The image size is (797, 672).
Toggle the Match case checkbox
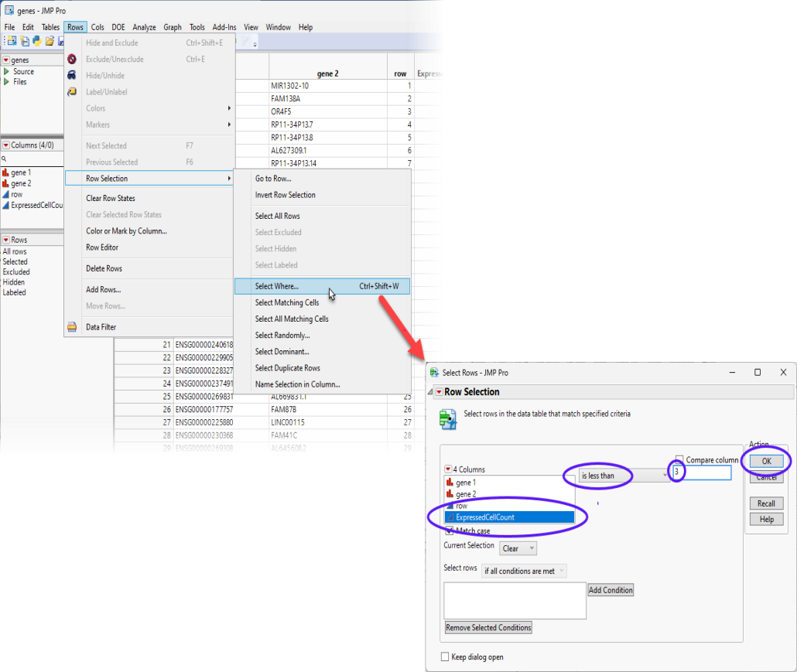click(450, 530)
